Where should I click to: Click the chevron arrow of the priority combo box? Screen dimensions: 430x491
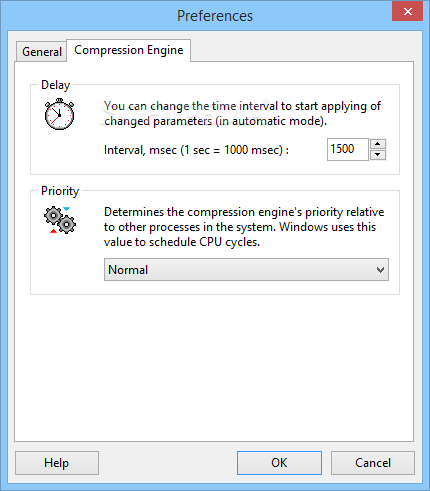(x=380, y=270)
